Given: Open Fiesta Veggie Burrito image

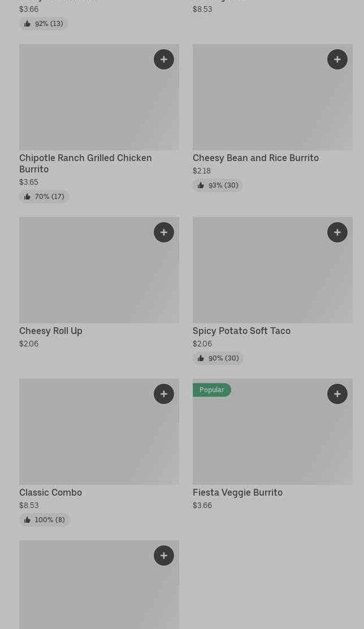Looking at the screenshot, I should pos(272,437).
